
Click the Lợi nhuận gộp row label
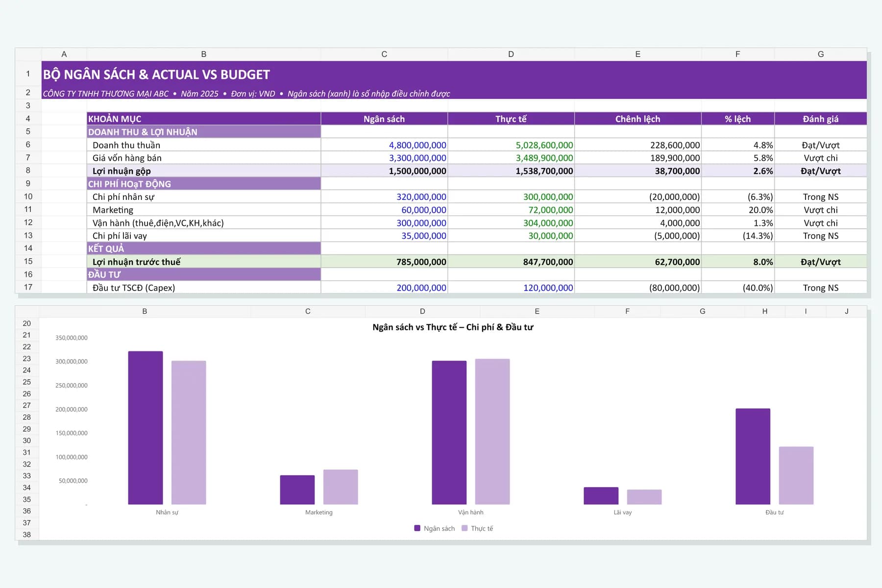click(x=204, y=171)
